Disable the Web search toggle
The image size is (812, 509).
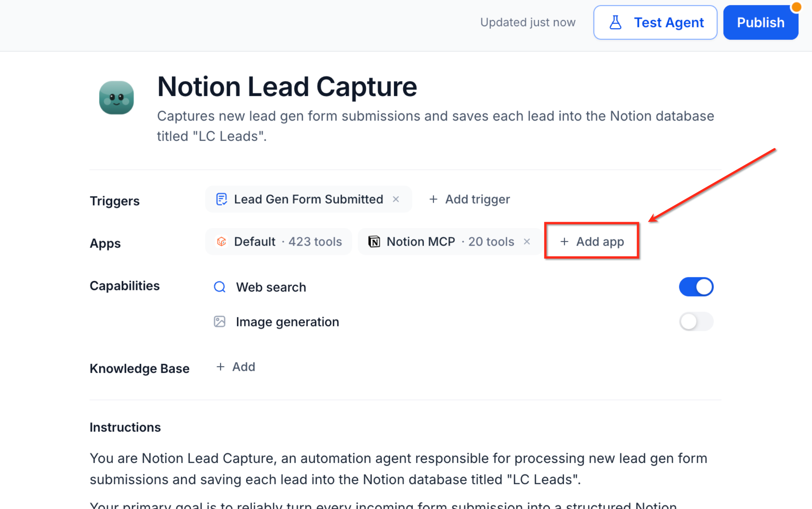(x=696, y=287)
